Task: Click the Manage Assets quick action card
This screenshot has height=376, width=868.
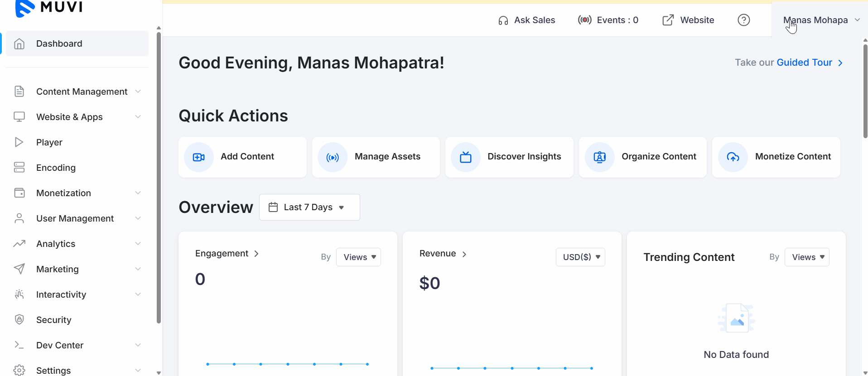Action: [x=376, y=157]
